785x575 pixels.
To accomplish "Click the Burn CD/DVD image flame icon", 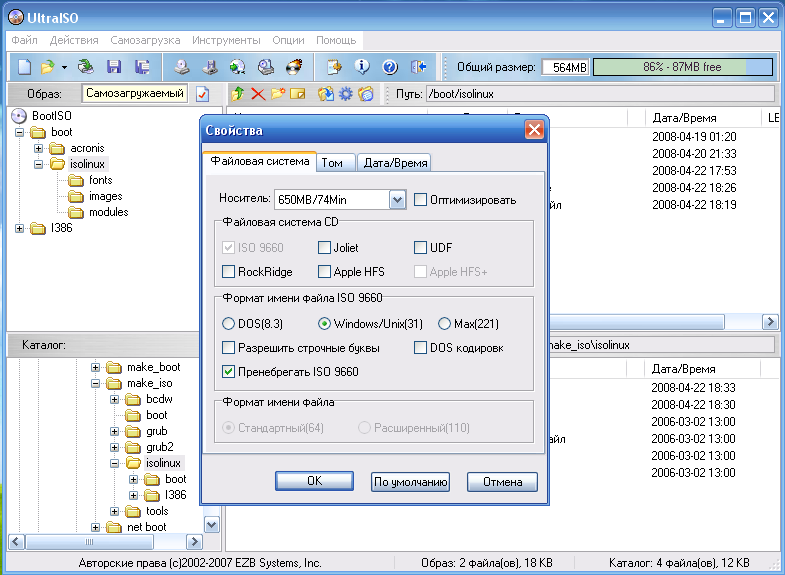I will tap(294, 67).
